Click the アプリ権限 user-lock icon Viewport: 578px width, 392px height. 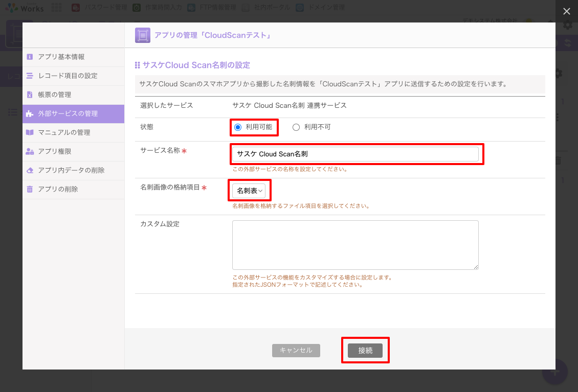[30, 151]
